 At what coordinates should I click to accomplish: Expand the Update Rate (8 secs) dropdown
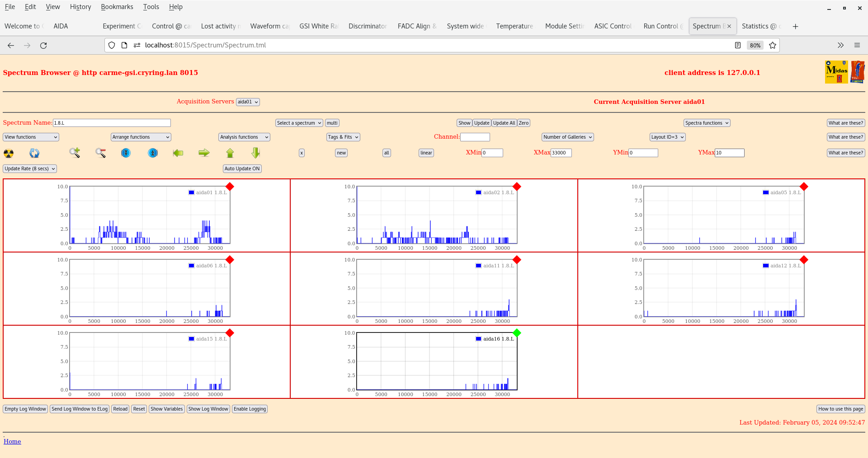click(x=30, y=168)
